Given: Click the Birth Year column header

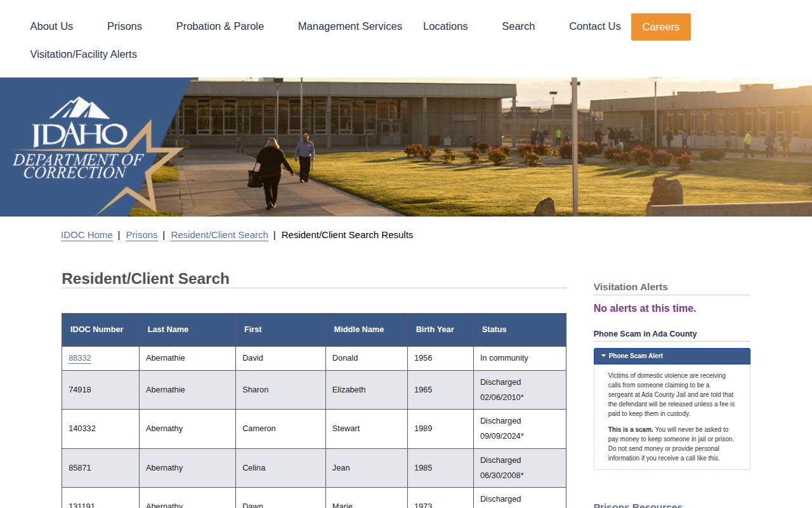Looking at the screenshot, I should click(x=440, y=330).
